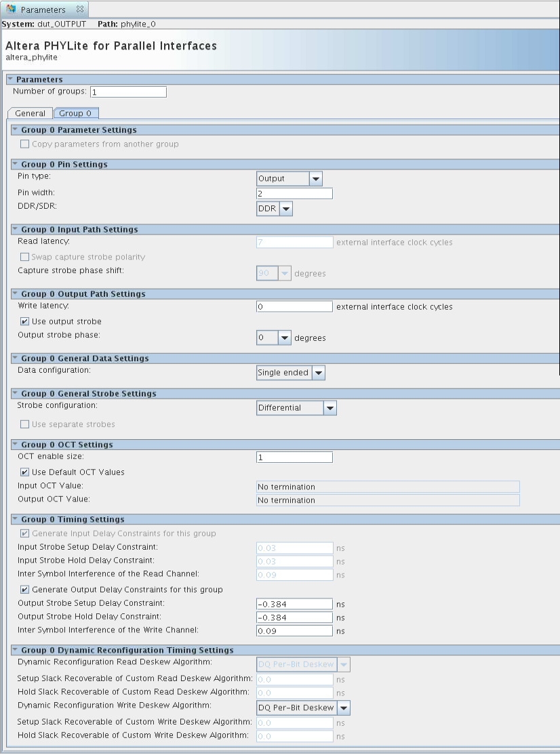560x755 pixels.
Task: Switch to the Group 0 tab
Action: pyautogui.click(x=76, y=114)
